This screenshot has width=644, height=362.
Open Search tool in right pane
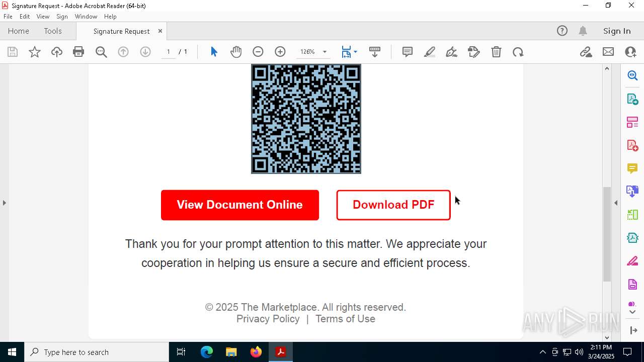click(632, 75)
